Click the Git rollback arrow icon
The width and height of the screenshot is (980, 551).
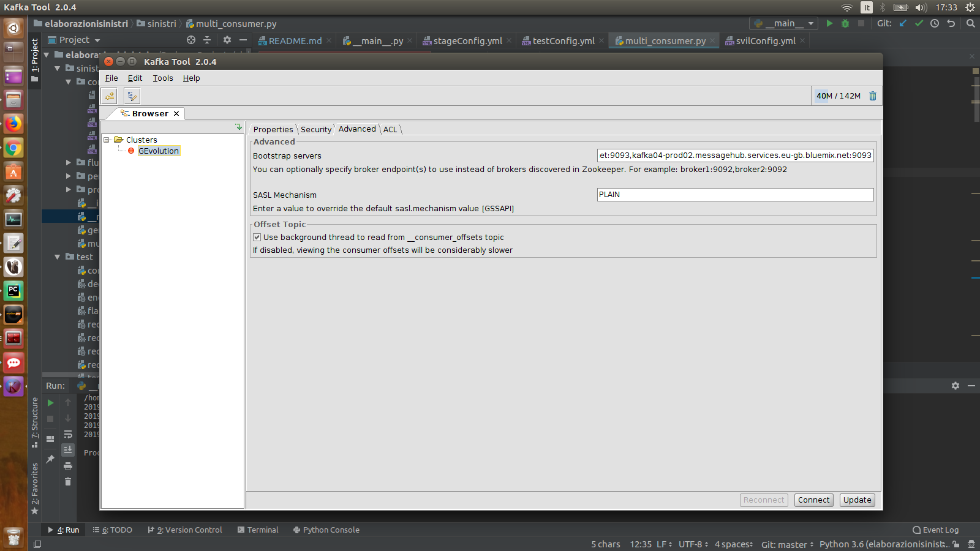(x=951, y=23)
